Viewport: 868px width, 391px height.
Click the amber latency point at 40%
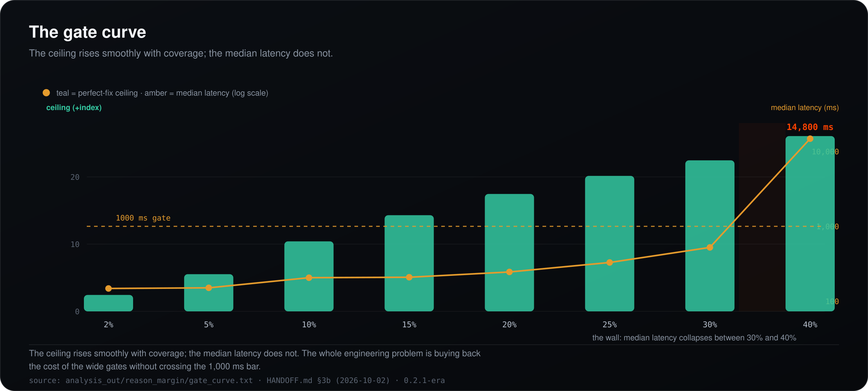[x=810, y=139]
